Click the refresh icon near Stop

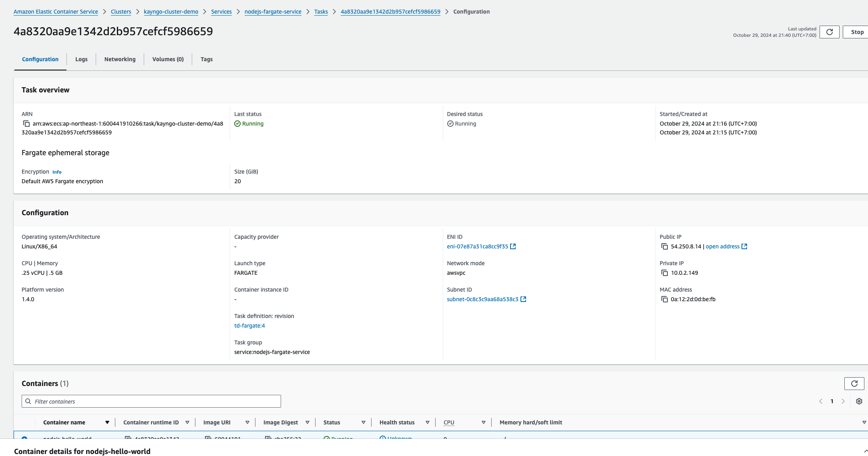pyautogui.click(x=830, y=32)
